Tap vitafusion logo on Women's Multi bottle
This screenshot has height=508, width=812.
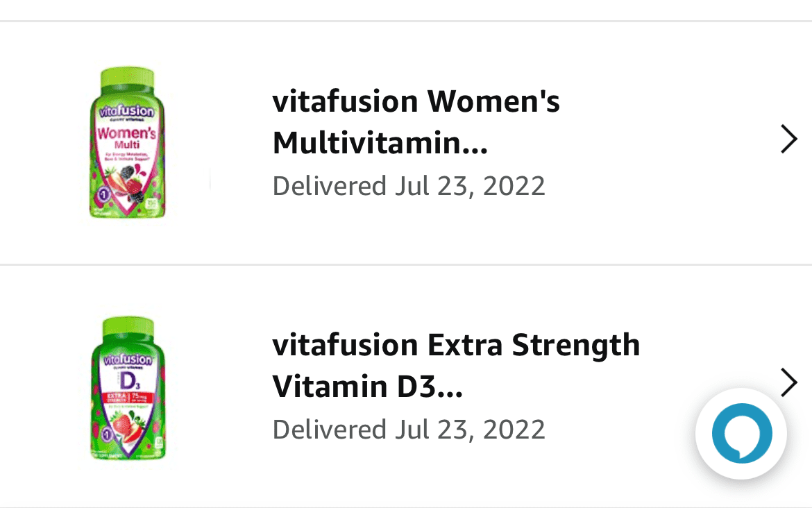click(x=124, y=111)
